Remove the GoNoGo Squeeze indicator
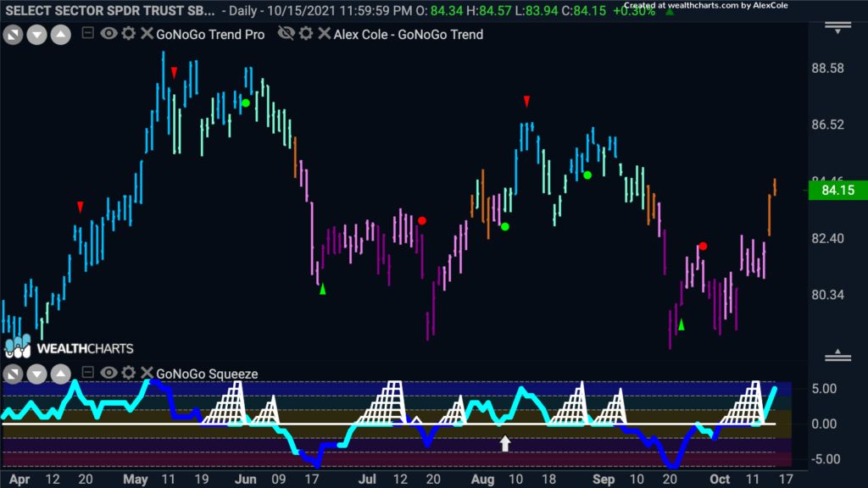The height and width of the screenshot is (488, 868). tap(147, 373)
